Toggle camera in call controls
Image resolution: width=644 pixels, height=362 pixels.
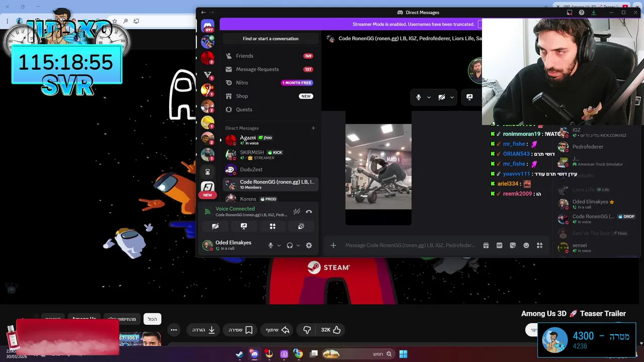442,97
